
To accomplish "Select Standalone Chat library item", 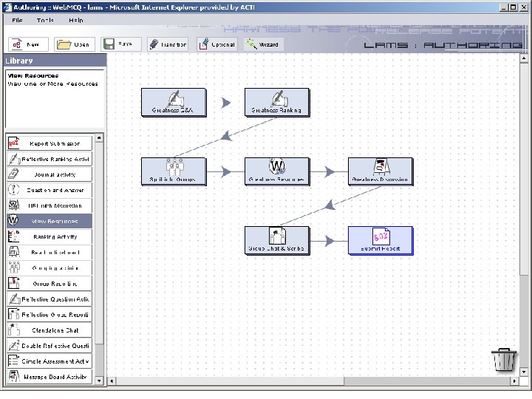I will 50,330.
